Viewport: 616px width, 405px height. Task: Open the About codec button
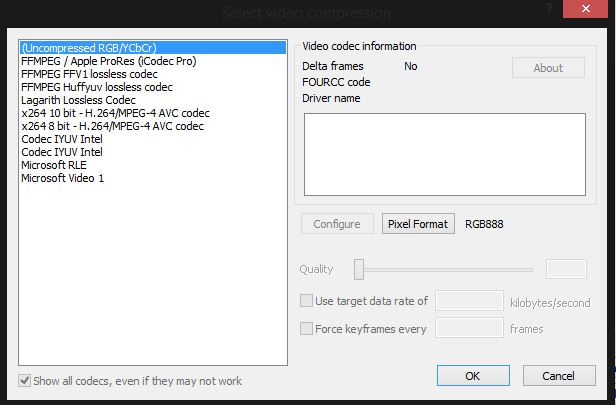pos(548,68)
